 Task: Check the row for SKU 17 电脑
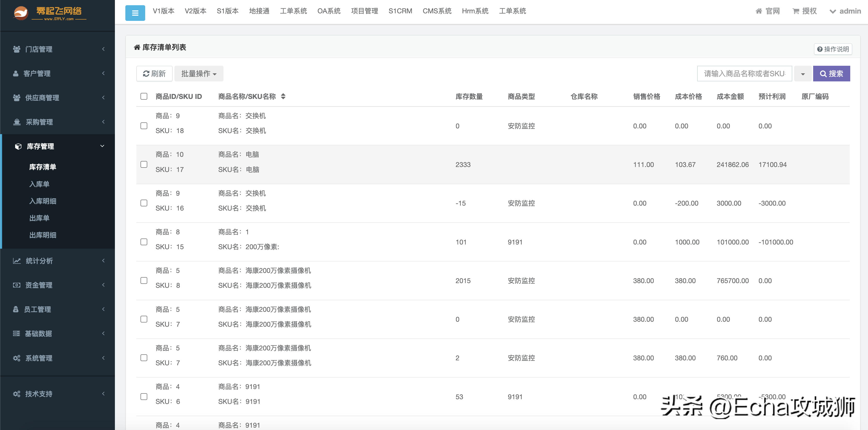coord(144,164)
